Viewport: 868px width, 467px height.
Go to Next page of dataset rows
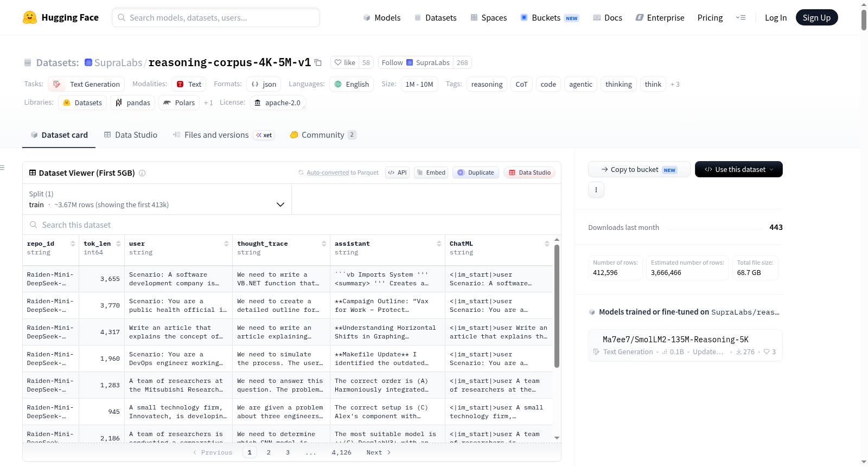click(378, 452)
